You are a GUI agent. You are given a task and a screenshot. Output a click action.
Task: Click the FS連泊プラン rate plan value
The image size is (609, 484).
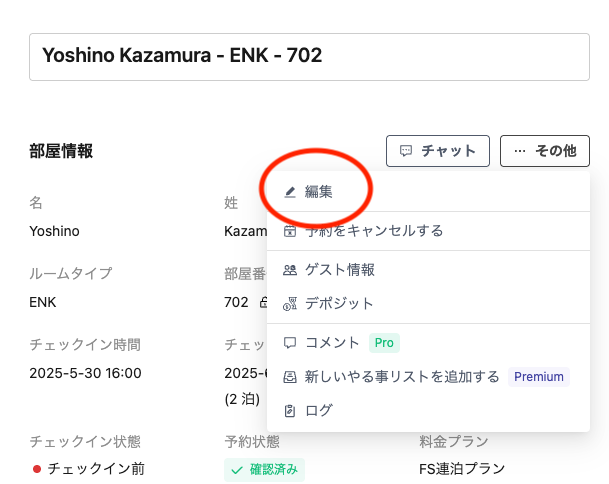(x=462, y=468)
